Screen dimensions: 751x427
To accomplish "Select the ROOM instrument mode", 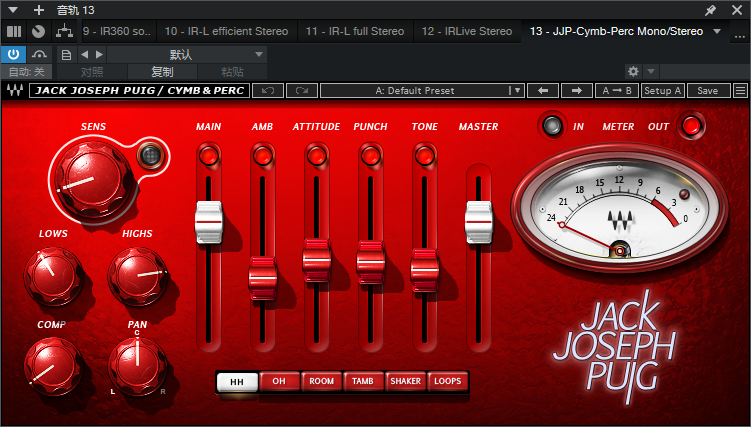I will pyautogui.click(x=321, y=382).
